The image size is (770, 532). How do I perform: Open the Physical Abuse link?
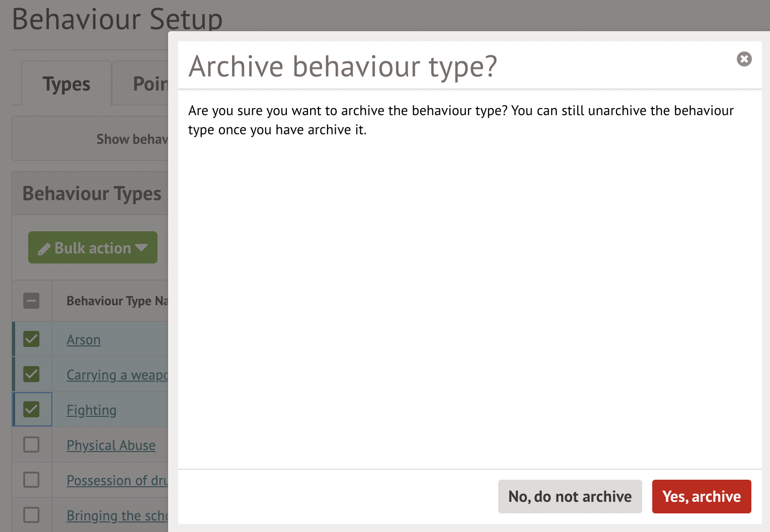coord(111,446)
